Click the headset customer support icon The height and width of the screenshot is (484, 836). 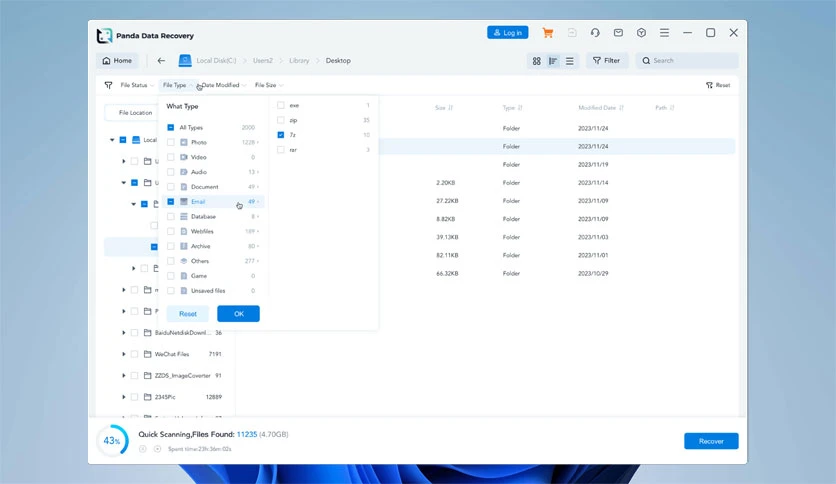(x=595, y=33)
